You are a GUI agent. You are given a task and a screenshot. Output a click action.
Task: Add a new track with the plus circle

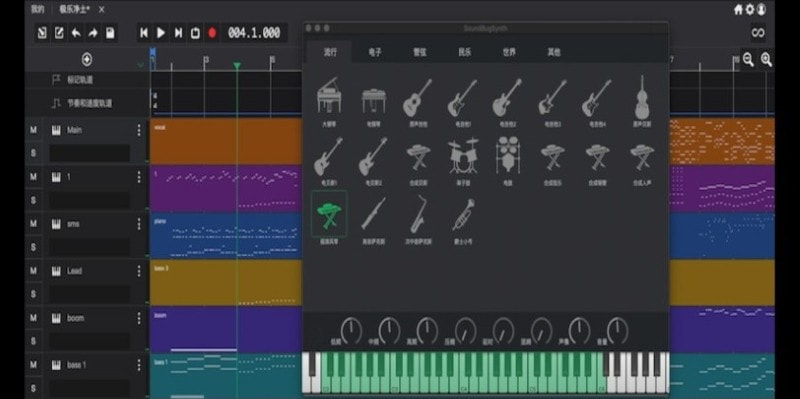87,60
